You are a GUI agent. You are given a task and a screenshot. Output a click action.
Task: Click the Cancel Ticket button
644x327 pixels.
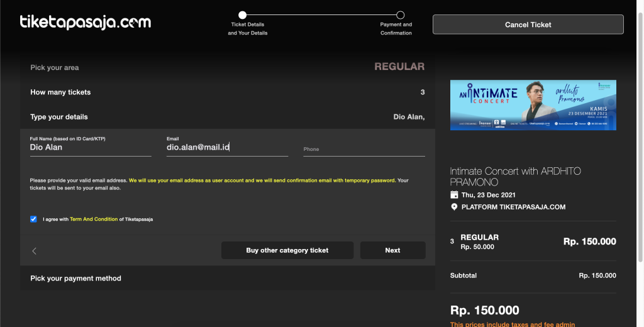[528, 25]
